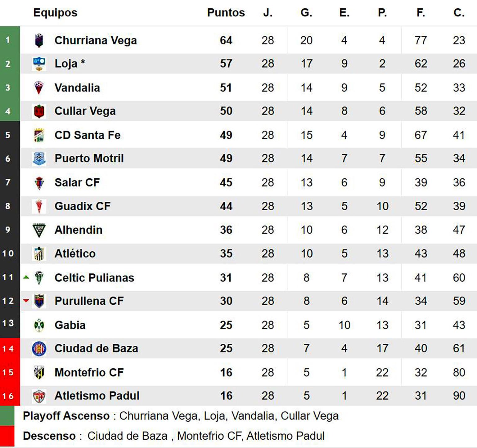
Task: Click position number 16 red cell
Action: click(x=8, y=396)
